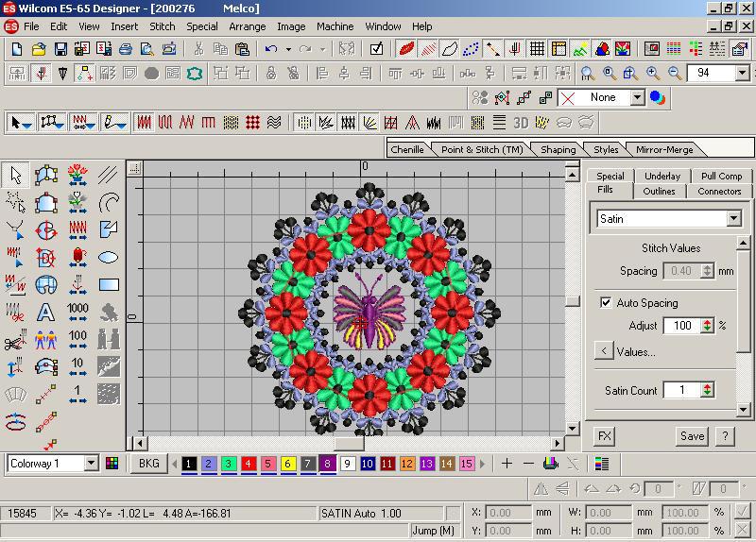Toggle the Auto Spacing checkbox
Image resolution: width=756 pixels, height=542 pixels.
pyautogui.click(x=606, y=302)
